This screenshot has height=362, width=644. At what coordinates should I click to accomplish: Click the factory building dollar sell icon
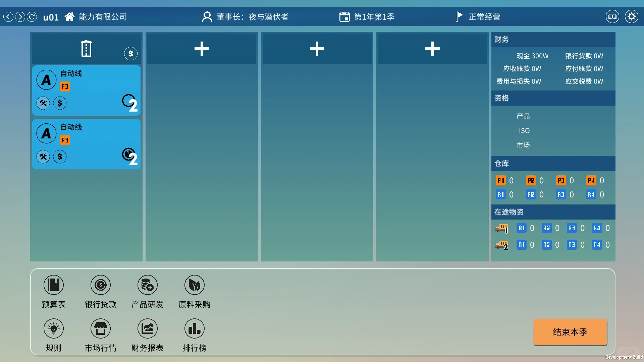pos(130,54)
